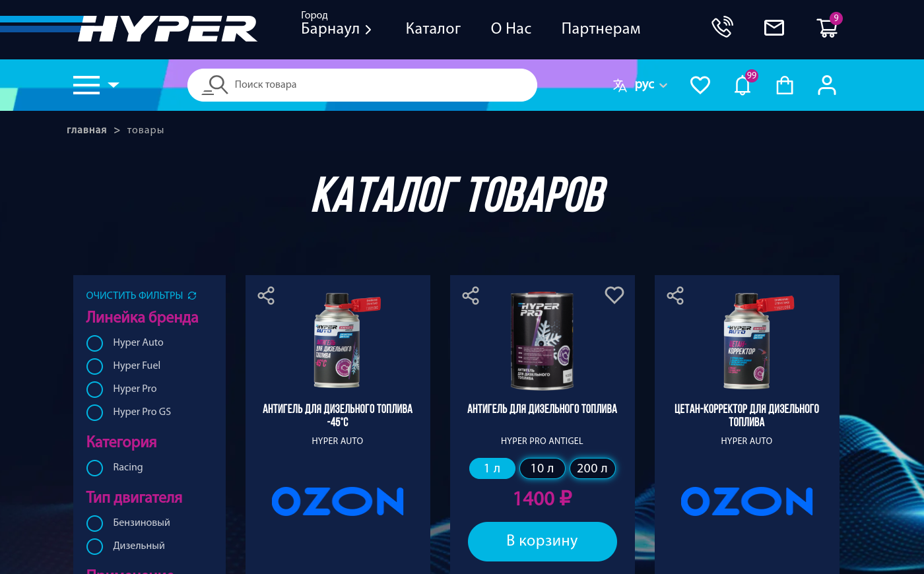924x574 pixels.
Task: Open the Каталог menu item
Action: point(433,28)
